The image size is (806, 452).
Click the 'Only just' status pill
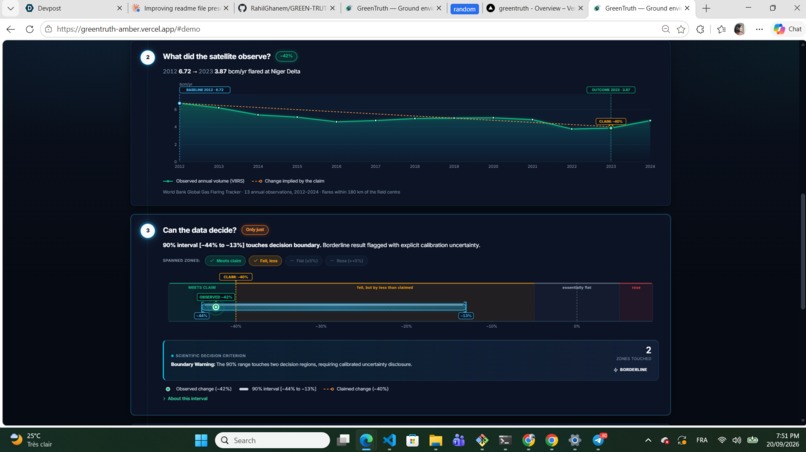255,230
